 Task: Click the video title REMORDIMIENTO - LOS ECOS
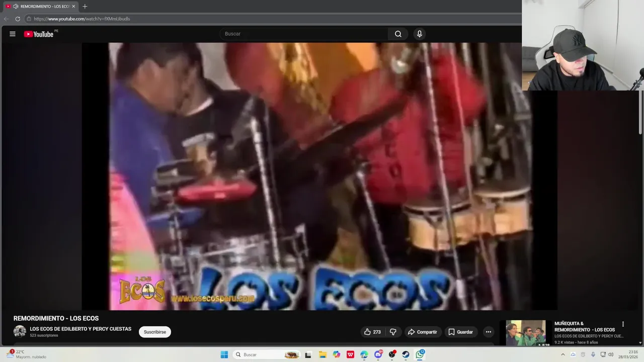(x=56, y=318)
